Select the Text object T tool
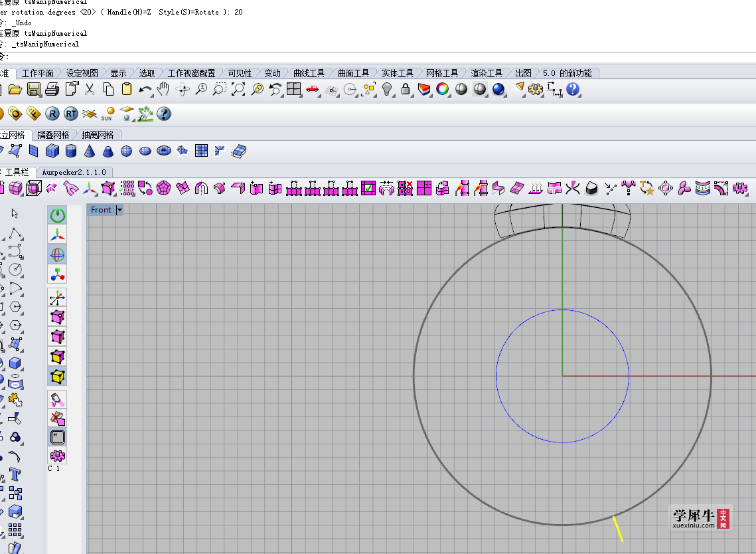 coord(15,474)
